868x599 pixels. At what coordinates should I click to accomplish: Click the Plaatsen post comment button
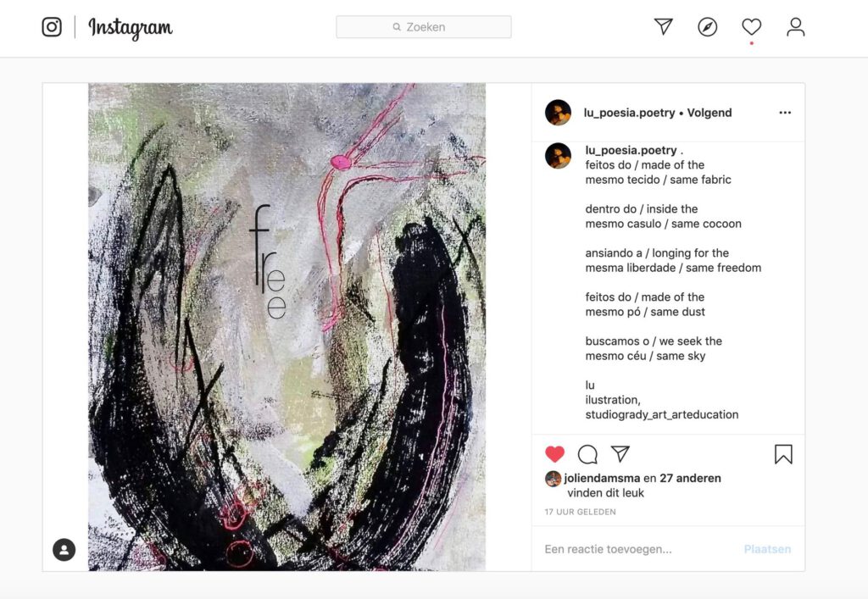pos(767,549)
